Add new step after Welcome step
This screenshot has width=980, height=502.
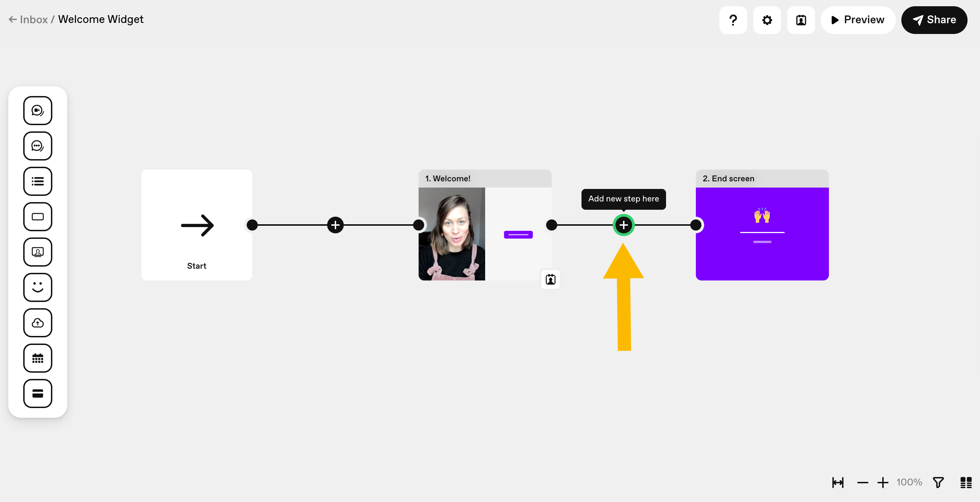623,225
